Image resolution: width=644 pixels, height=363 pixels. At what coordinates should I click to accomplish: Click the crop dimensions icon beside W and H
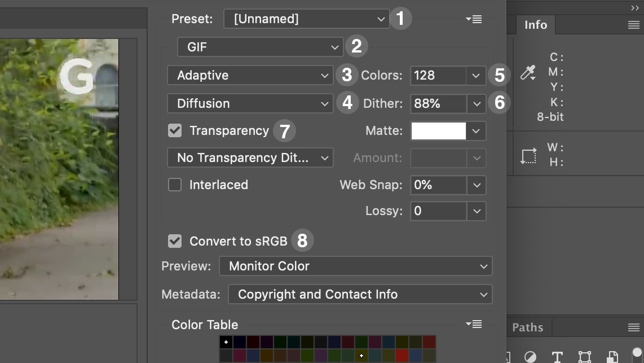pos(529,156)
